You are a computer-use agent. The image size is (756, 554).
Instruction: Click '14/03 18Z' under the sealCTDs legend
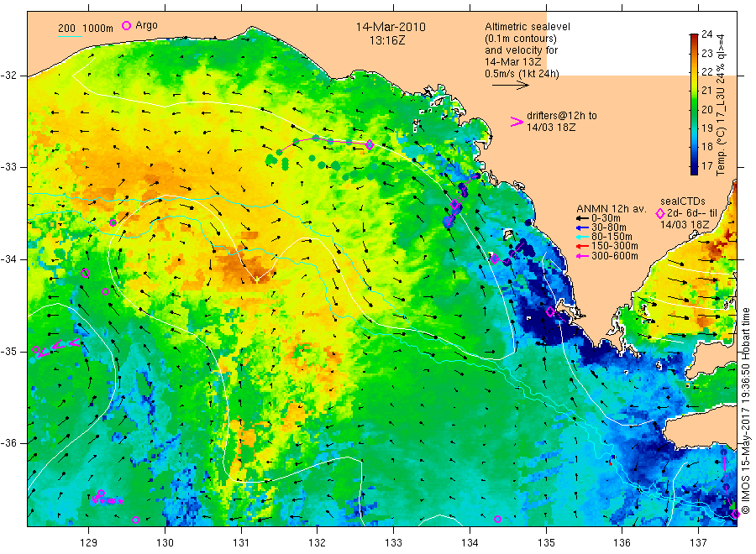click(685, 225)
